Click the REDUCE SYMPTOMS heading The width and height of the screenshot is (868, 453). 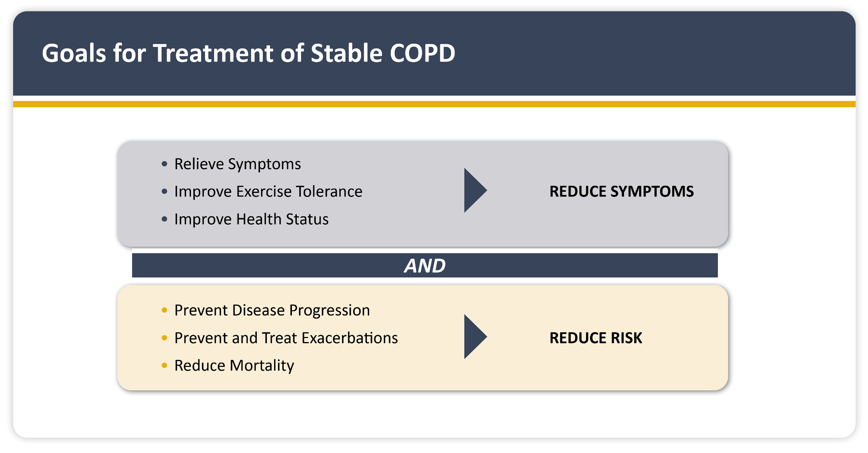click(x=621, y=191)
